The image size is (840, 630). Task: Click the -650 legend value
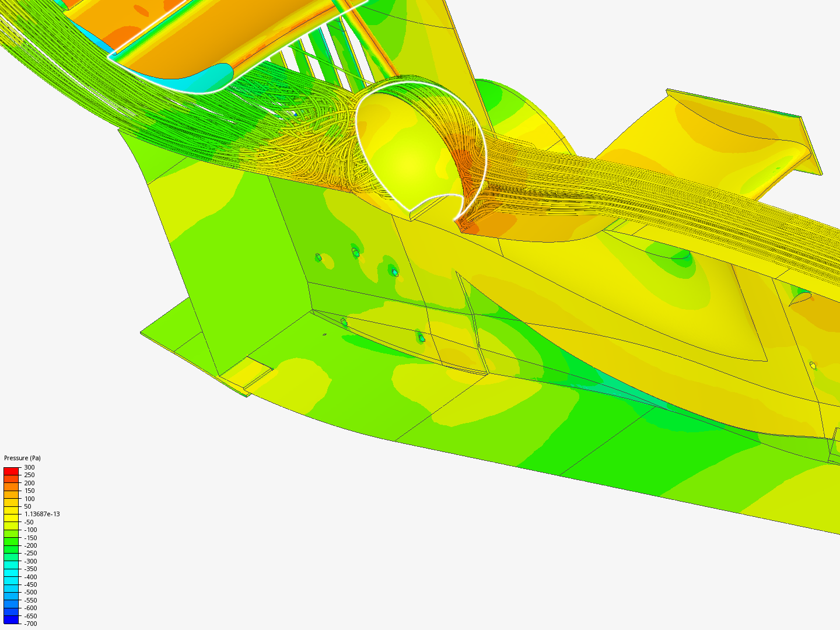[x=30, y=616]
